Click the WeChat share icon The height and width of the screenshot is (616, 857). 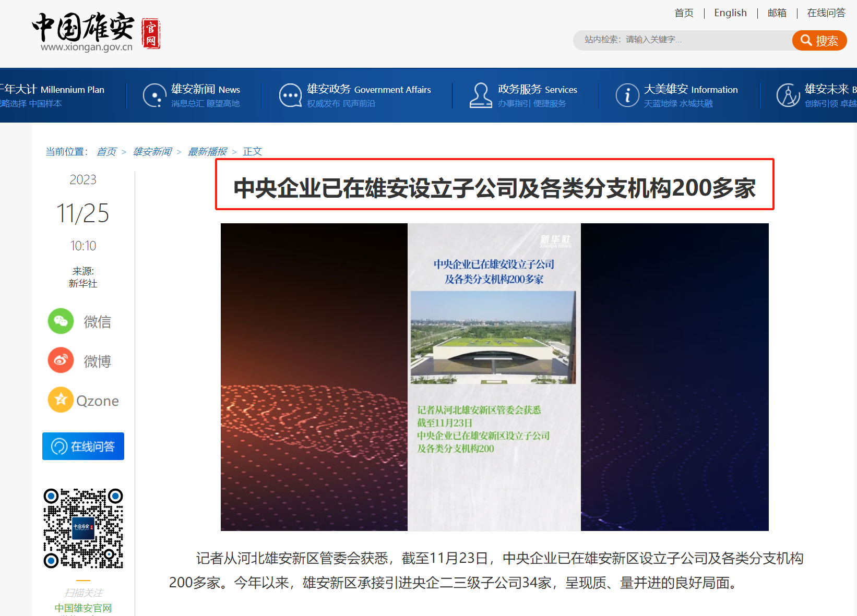pyautogui.click(x=61, y=321)
